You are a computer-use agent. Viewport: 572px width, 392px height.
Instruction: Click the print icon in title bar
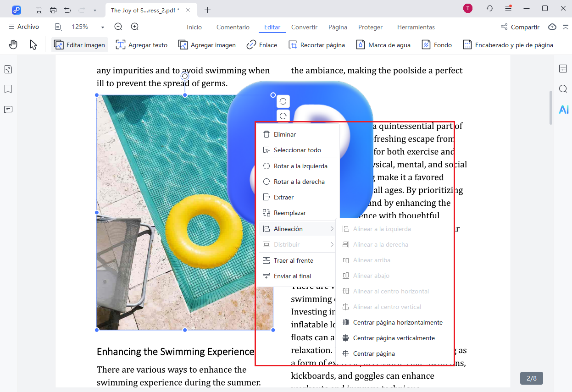tap(53, 10)
